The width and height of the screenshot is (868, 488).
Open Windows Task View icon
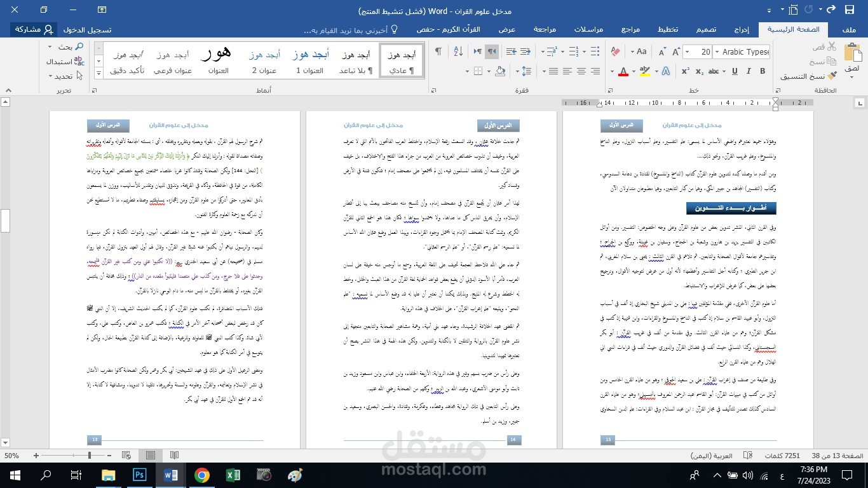pos(76,475)
